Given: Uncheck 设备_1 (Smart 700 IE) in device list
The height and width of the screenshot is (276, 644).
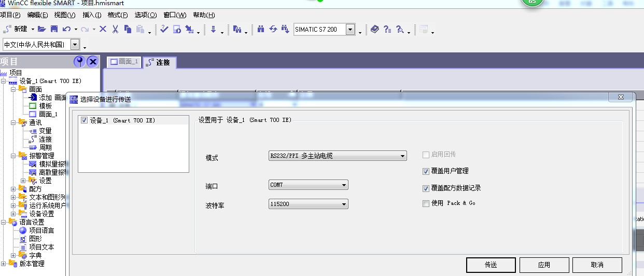Looking at the screenshot, I should [84, 120].
